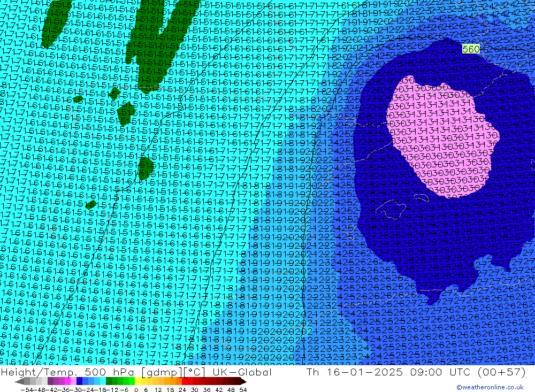
Task: Select the 560 contour height label
Action: pos(471,49)
